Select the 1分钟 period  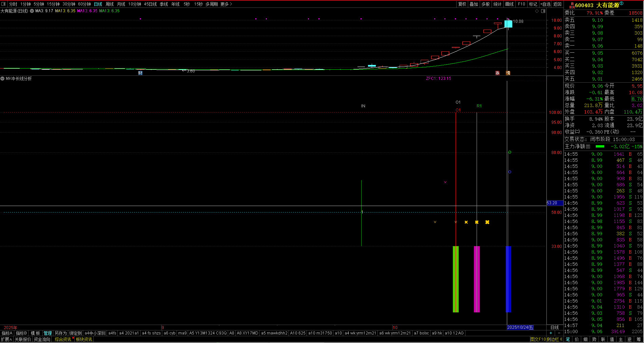click(x=25, y=4)
